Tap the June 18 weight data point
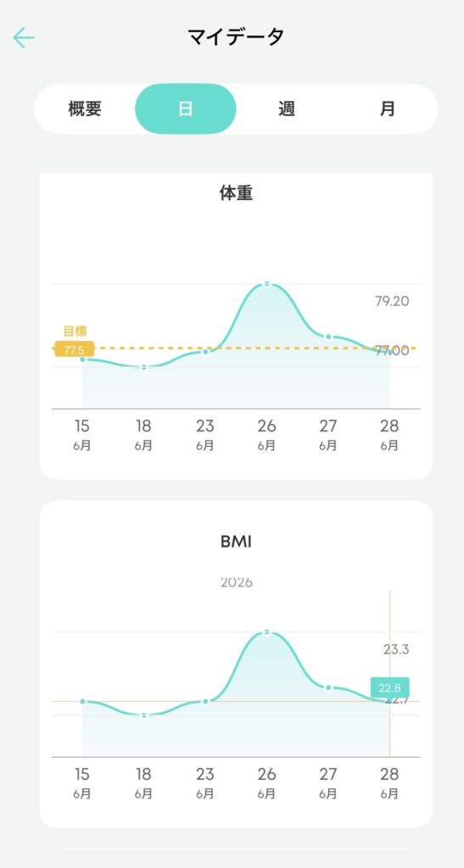Image resolution: width=464 pixels, height=868 pixels. 144,367
